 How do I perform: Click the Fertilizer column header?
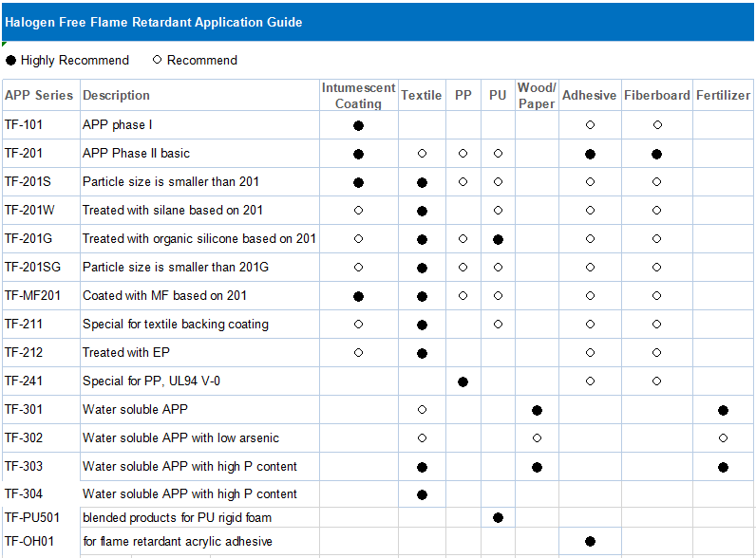point(723,95)
